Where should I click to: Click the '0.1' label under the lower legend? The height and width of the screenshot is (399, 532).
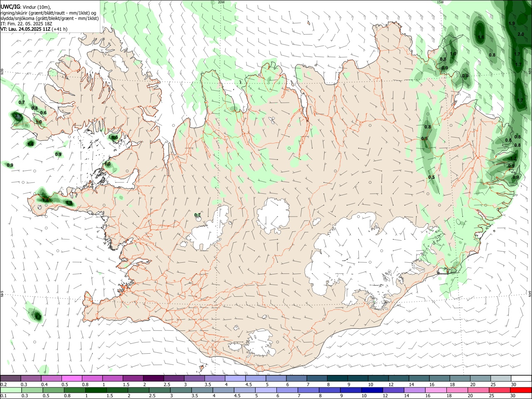point(4,396)
